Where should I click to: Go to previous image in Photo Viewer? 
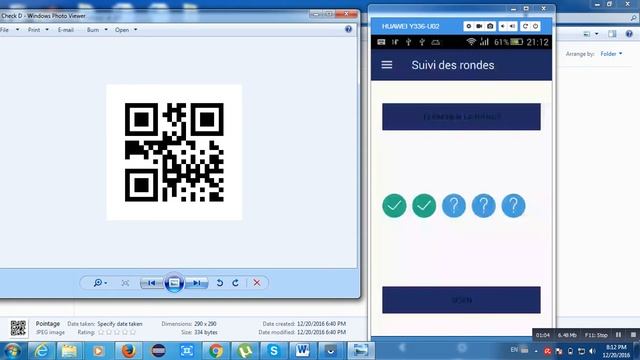click(x=152, y=283)
